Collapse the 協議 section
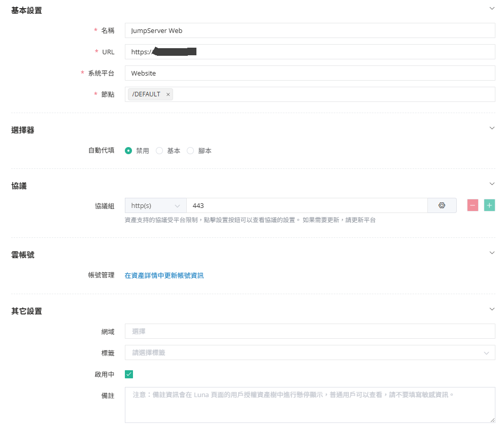This screenshot has width=504, height=425. pyautogui.click(x=491, y=184)
